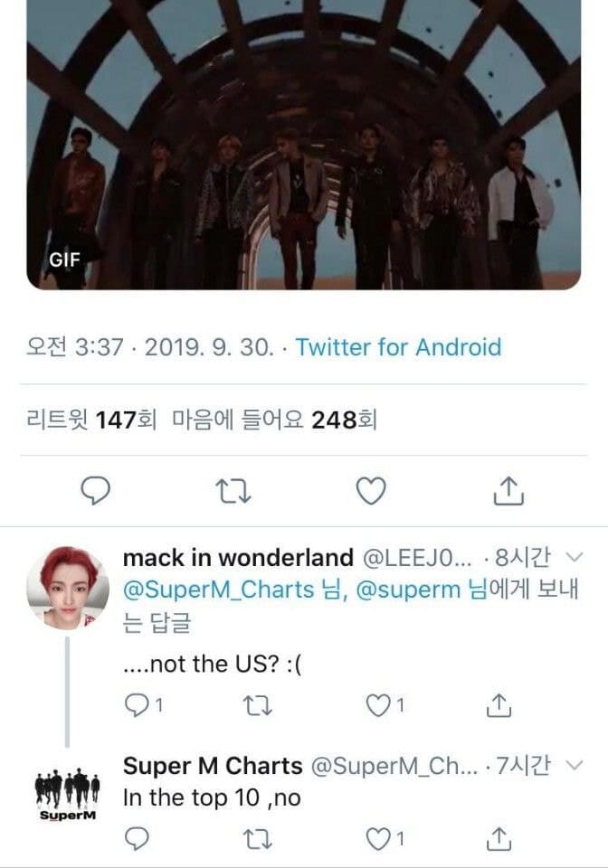
Task: Like the main tweet with the heart
Action: tap(370, 490)
